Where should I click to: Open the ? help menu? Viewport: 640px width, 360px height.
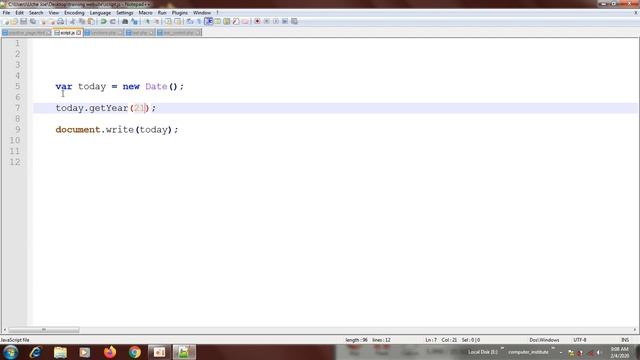click(x=217, y=13)
